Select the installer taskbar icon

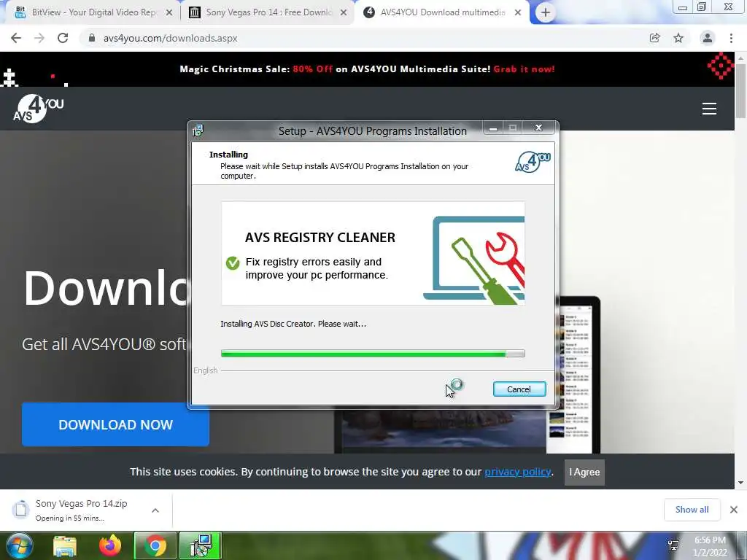pyautogui.click(x=201, y=545)
